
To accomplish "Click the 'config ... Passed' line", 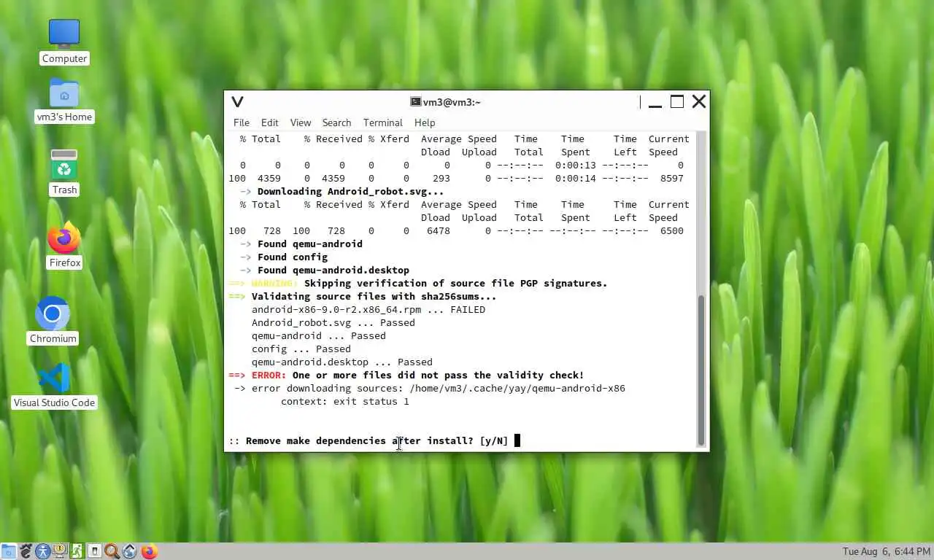I will [301, 349].
